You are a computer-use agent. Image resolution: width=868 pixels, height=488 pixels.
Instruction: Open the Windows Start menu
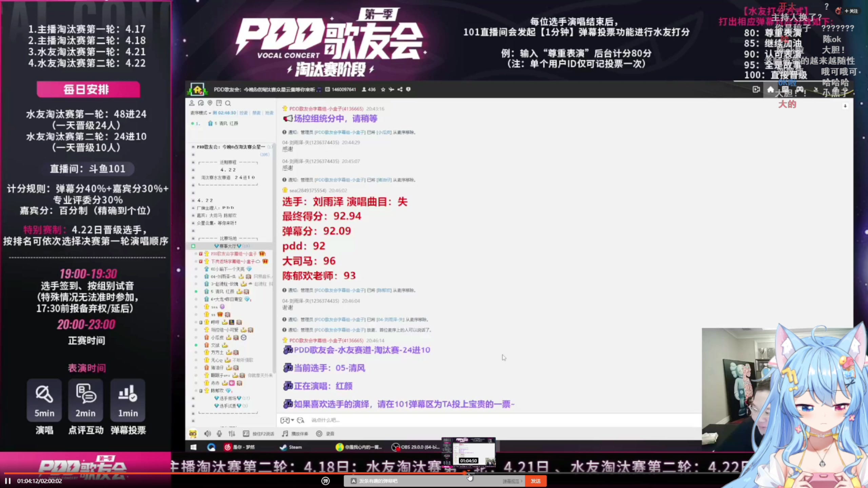pyautogui.click(x=194, y=447)
